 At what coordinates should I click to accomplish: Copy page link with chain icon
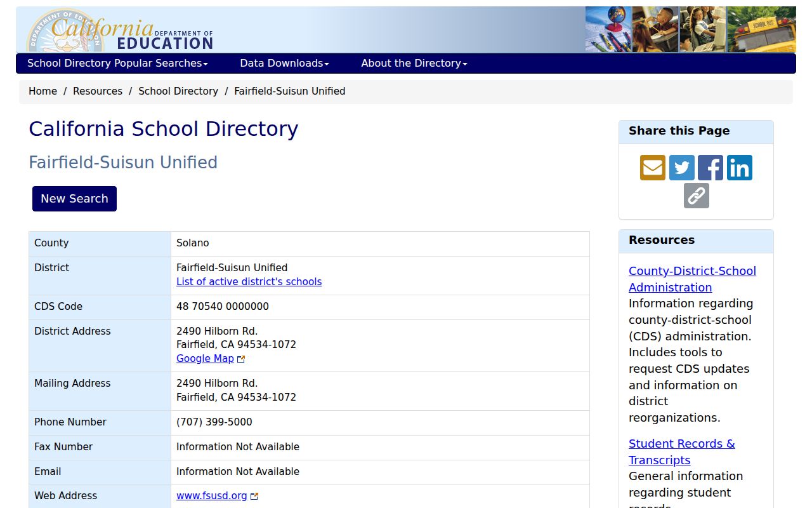coord(697,196)
